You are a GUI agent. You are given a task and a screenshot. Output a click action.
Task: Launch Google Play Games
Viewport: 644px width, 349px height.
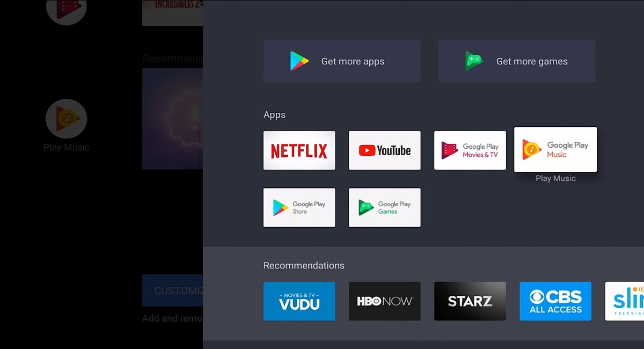(x=384, y=208)
